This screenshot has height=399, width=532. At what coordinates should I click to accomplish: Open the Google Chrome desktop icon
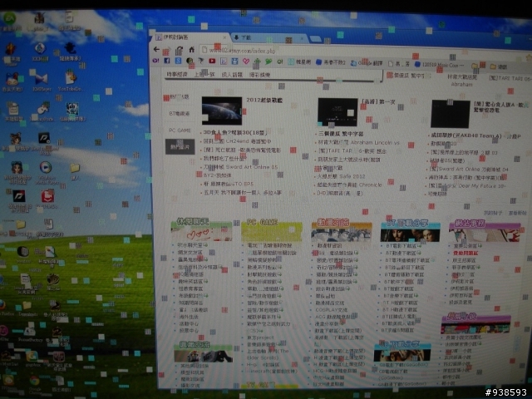[x=33, y=381]
